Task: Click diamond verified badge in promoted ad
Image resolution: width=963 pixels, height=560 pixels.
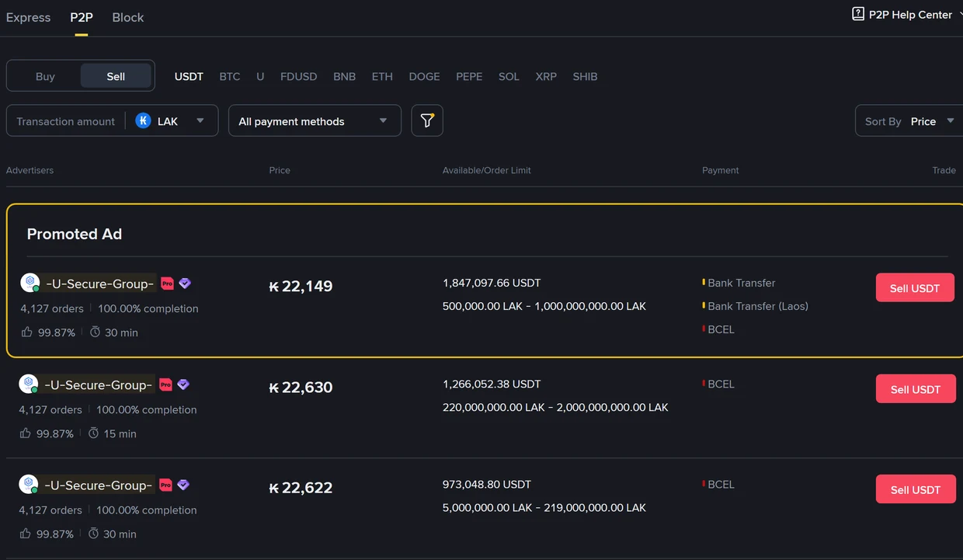Action: [x=185, y=283]
